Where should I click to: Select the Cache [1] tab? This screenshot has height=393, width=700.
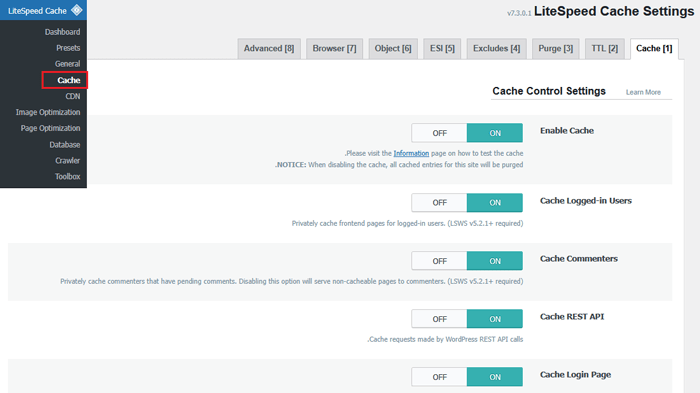(x=654, y=49)
